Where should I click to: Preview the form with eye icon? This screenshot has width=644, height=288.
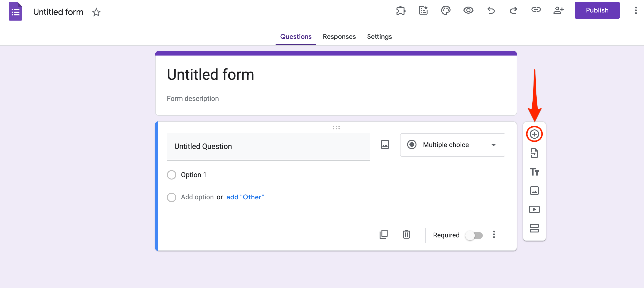[x=468, y=11]
